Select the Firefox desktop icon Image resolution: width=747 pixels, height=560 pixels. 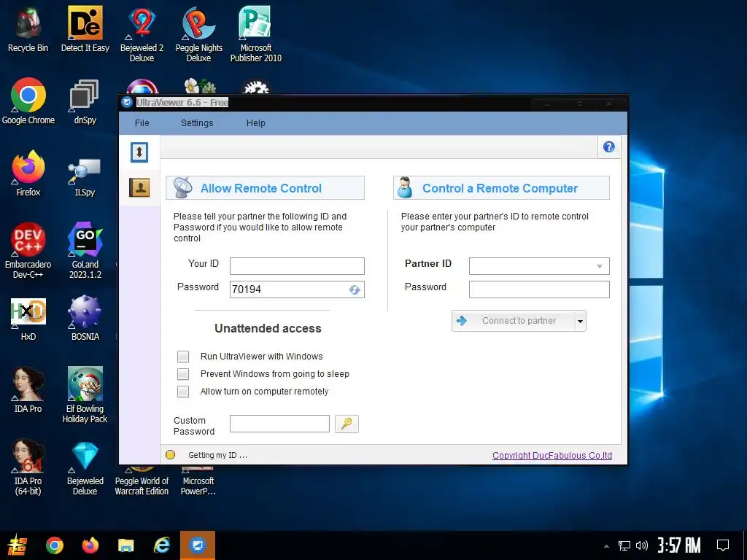28,174
